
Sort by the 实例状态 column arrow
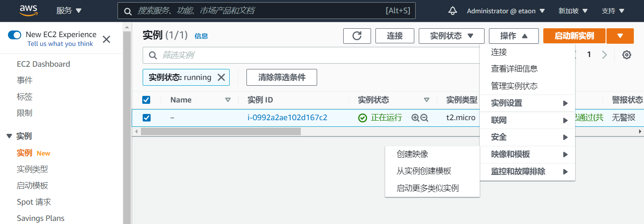tap(427, 100)
